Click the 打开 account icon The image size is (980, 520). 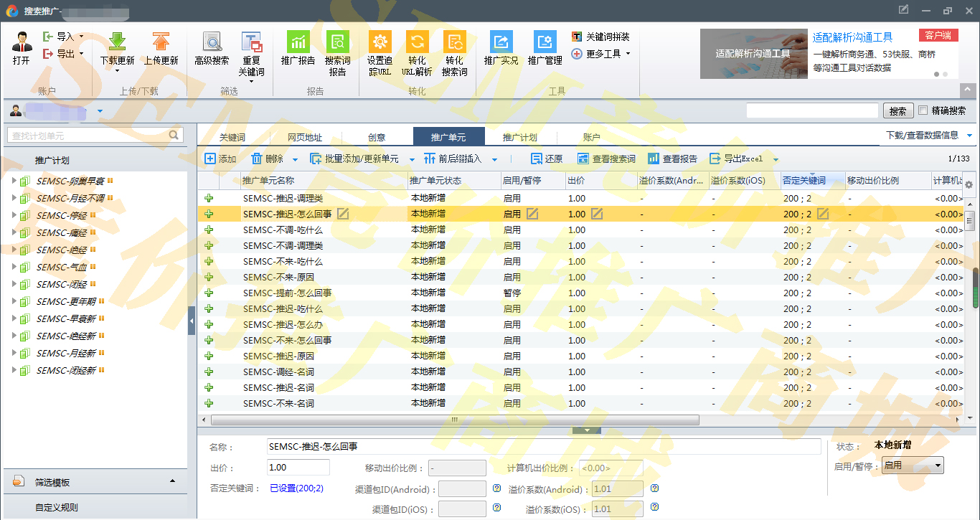coord(22,42)
